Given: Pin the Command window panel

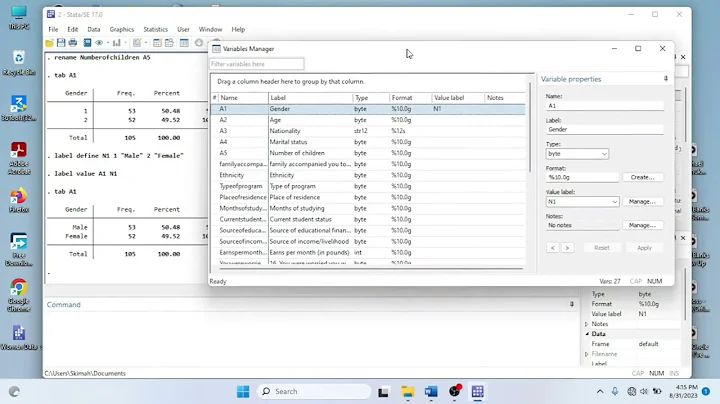Looking at the screenshot, I should point(572,304).
